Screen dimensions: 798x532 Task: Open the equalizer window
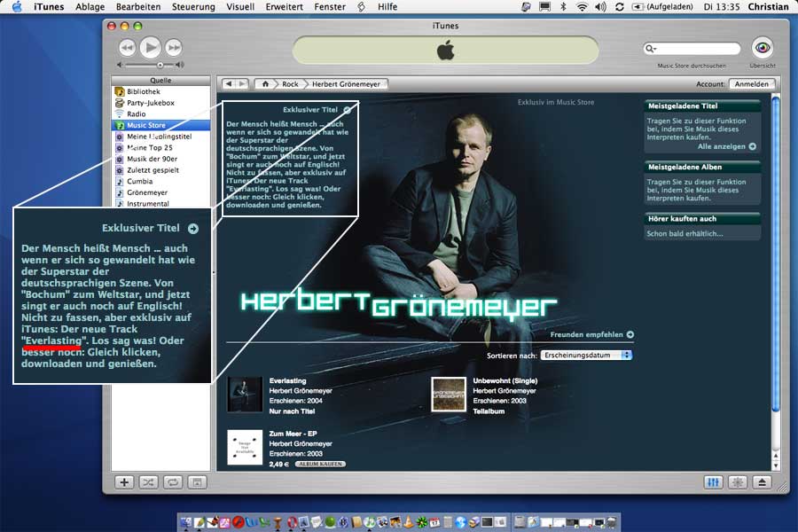[714, 482]
